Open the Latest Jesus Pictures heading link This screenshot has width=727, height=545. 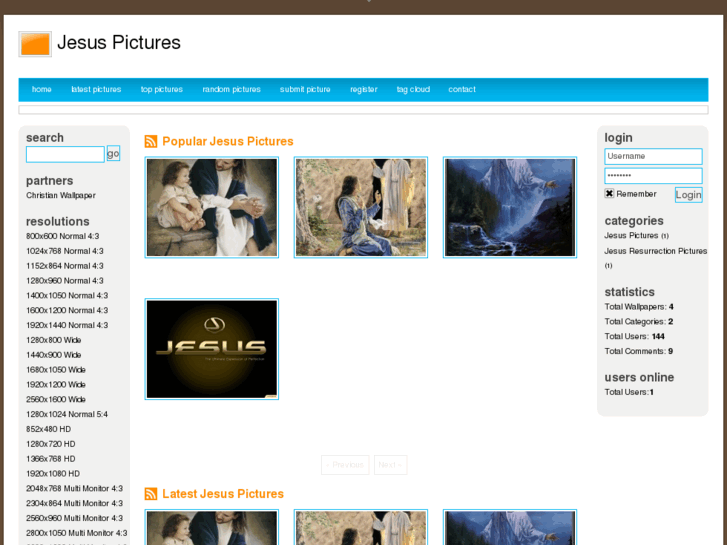click(x=223, y=494)
